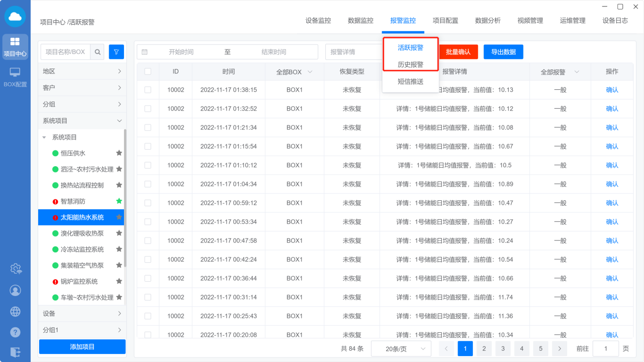Toggle favorite star for 锅炉监控系统
644x362 pixels.
pyautogui.click(x=119, y=281)
